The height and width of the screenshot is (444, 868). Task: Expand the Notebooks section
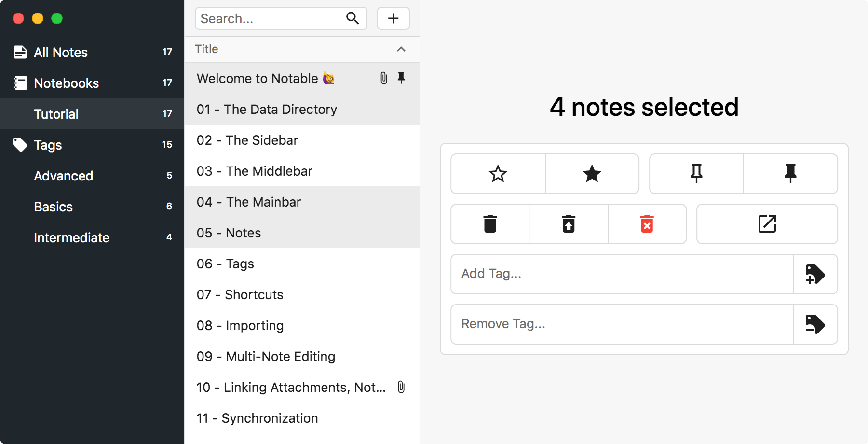coord(66,83)
